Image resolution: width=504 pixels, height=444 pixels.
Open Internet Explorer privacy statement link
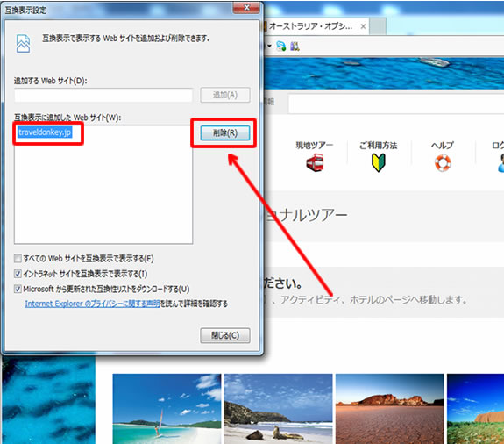[92, 304]
